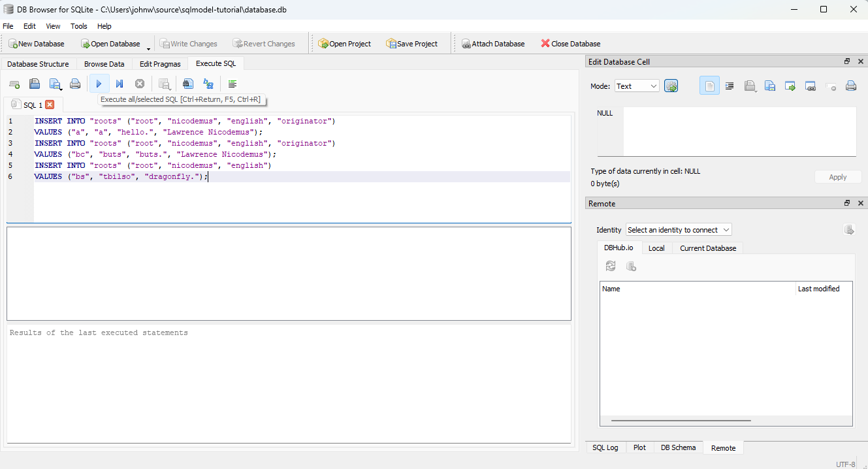Toggle word wrap icon in Edit Database Cell

coord(709,86)
